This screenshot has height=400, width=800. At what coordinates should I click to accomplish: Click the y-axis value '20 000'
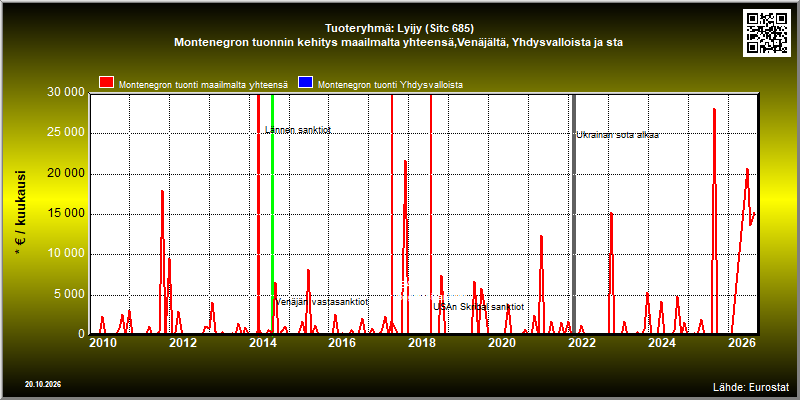pos(65,173)
